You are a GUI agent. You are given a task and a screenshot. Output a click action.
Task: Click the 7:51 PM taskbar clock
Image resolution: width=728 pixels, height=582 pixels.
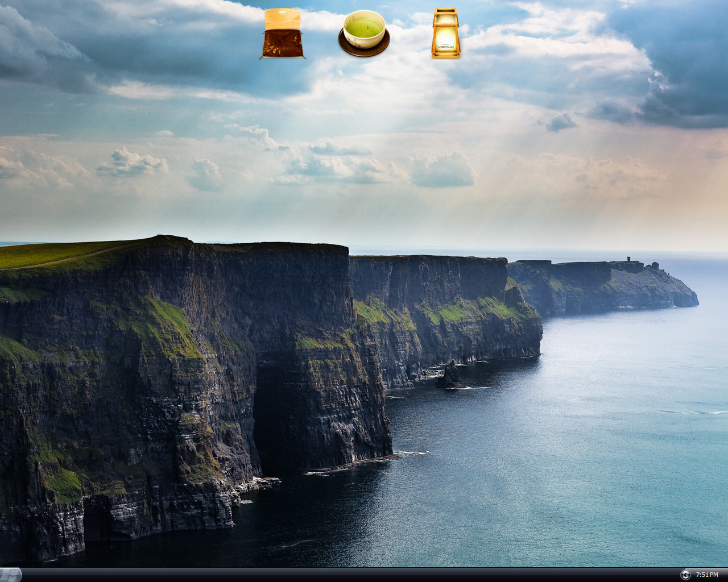pyautogui.click(x=707, y=575)
